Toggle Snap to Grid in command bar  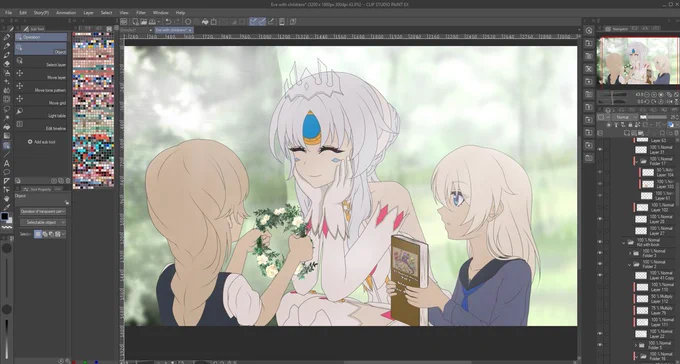coord(271,22)
